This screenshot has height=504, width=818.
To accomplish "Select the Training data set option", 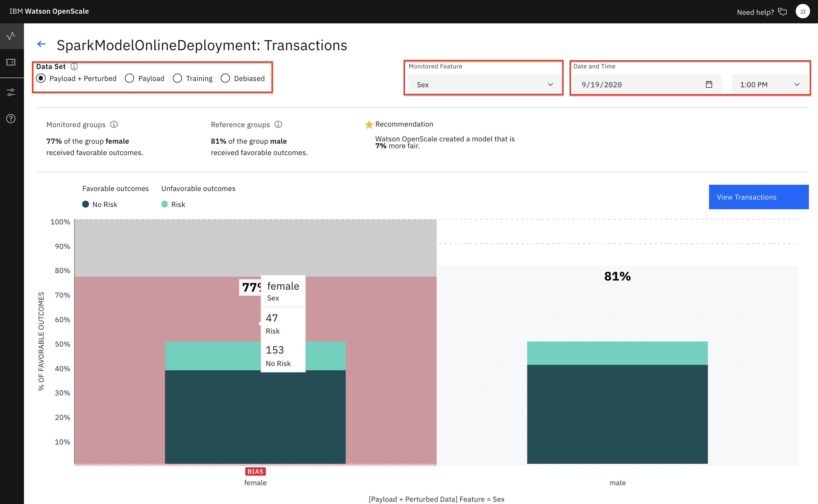I will point(177,78).
